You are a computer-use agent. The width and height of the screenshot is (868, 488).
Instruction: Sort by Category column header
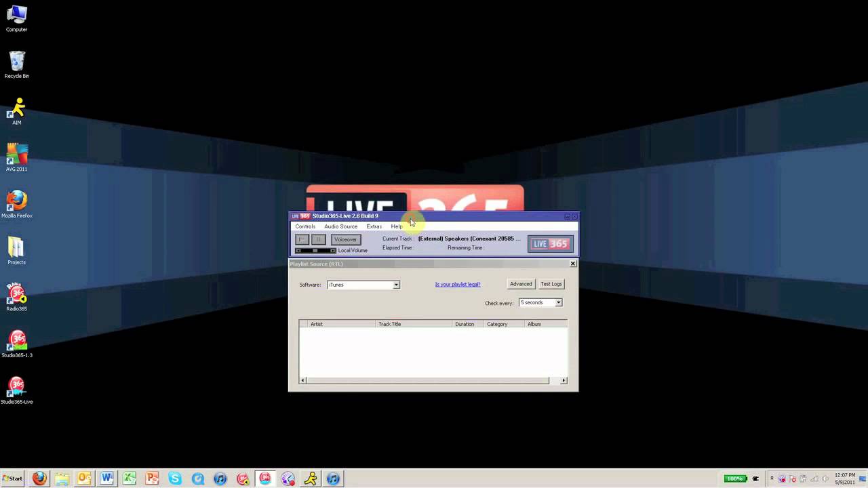(505, 324)
